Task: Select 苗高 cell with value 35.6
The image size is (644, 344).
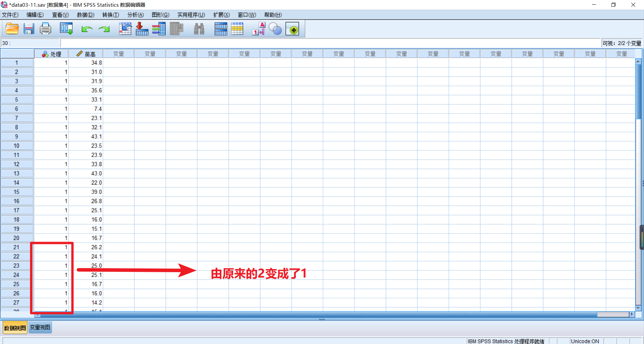Action: pyautogui.click(x=86, y=90)
